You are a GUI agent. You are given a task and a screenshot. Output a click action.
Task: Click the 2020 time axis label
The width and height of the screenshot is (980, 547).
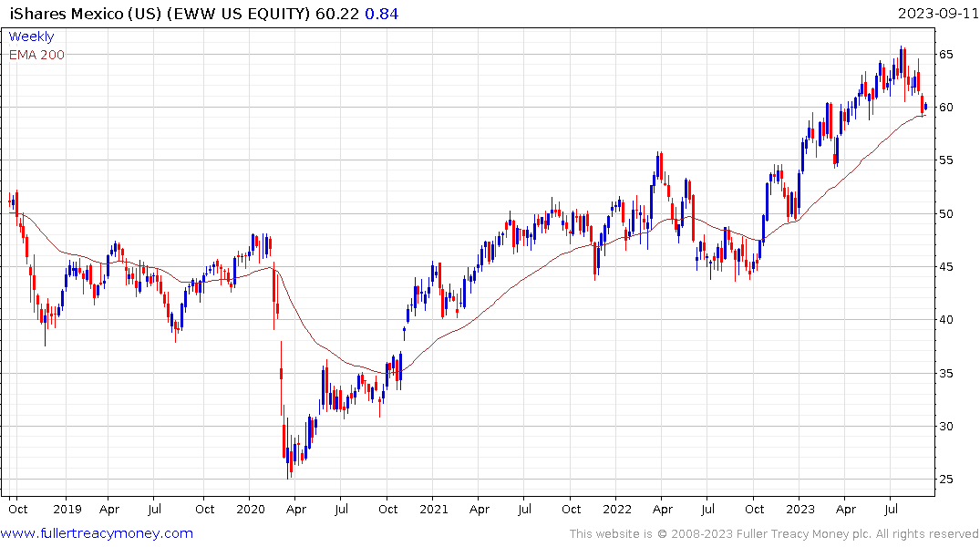coord(251,509)
